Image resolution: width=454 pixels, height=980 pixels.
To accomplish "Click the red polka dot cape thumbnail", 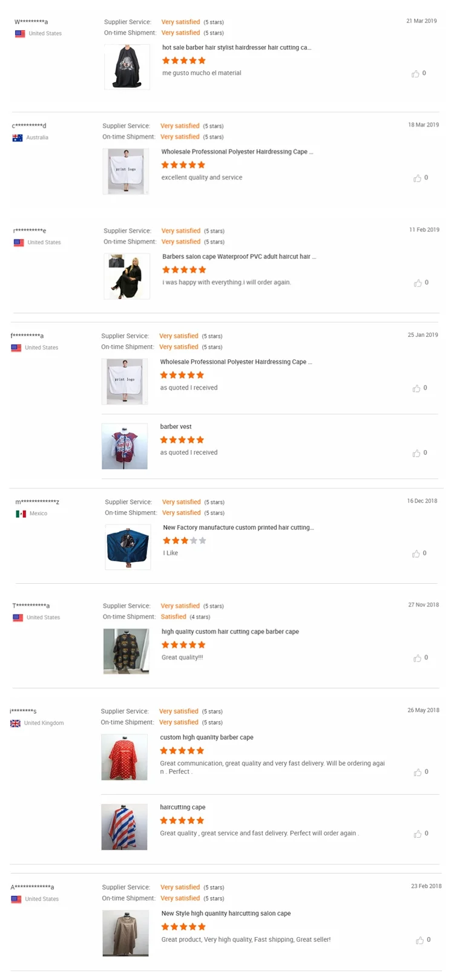I will tap(124, 757).
